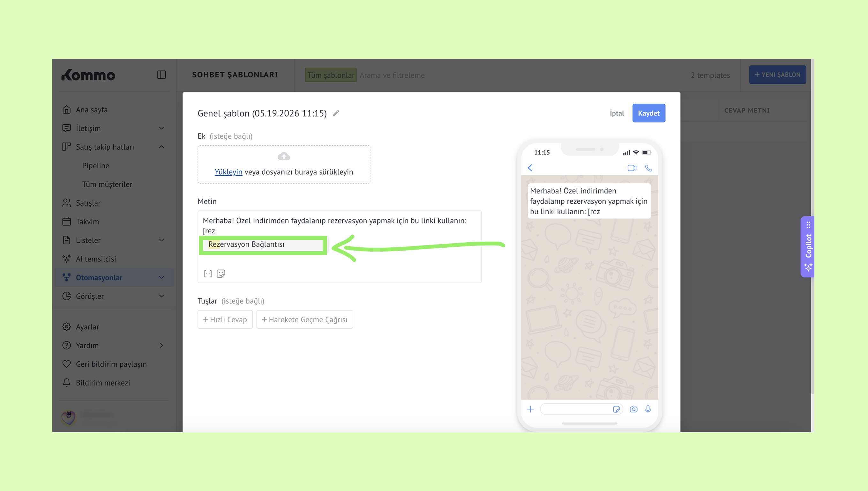Click the Ana sayfa home icon

pos(66,110)
